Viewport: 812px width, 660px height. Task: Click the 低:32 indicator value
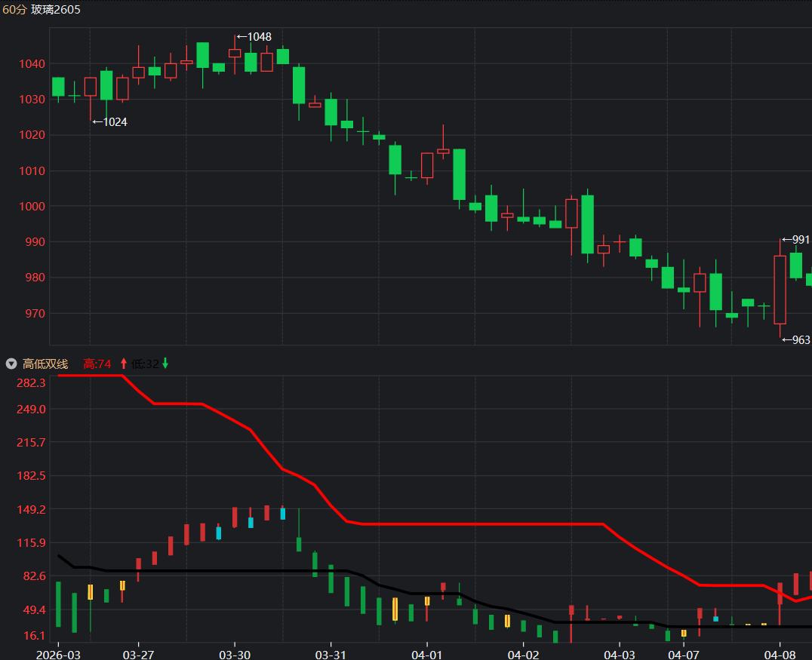click(x=145, y=364)
